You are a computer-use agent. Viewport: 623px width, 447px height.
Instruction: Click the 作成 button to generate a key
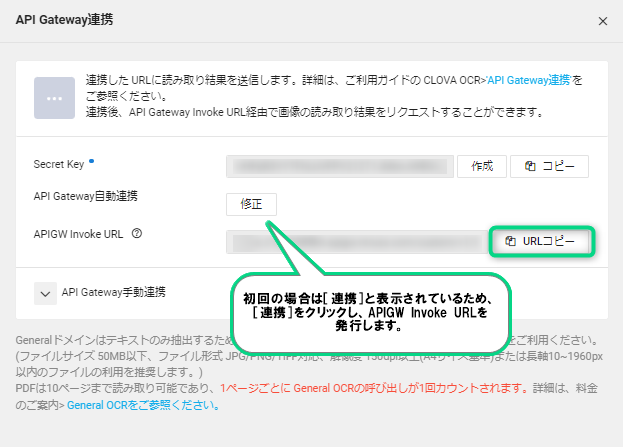click(x=481, y=167)
